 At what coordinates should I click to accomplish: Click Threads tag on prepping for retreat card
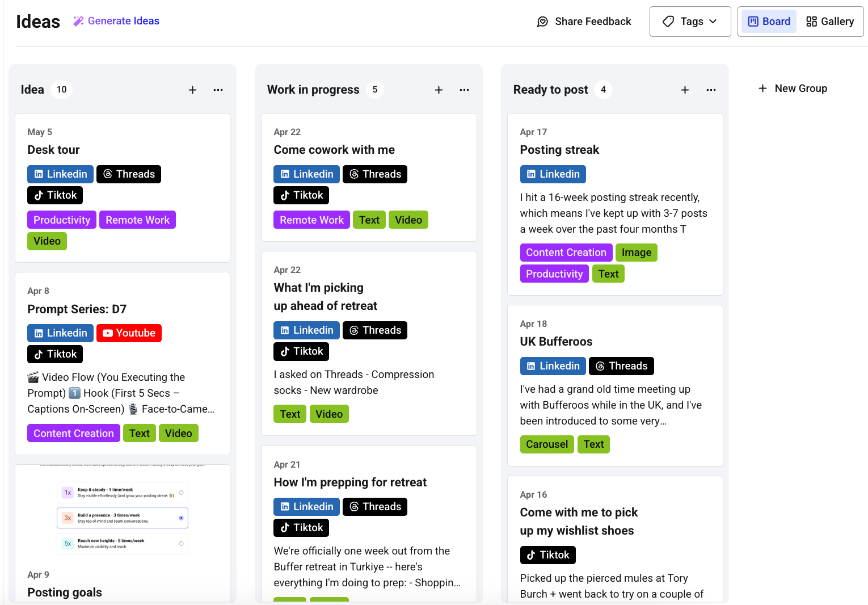(375, 507)
